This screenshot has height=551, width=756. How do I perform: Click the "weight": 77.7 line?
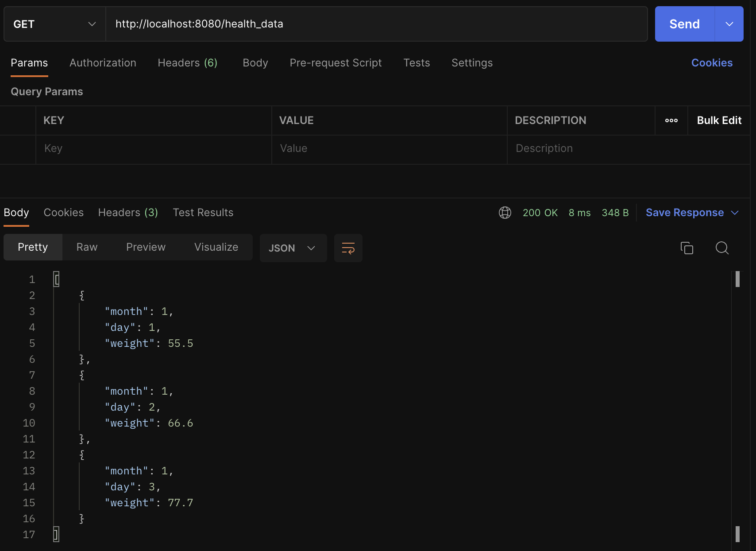(149, 503)
